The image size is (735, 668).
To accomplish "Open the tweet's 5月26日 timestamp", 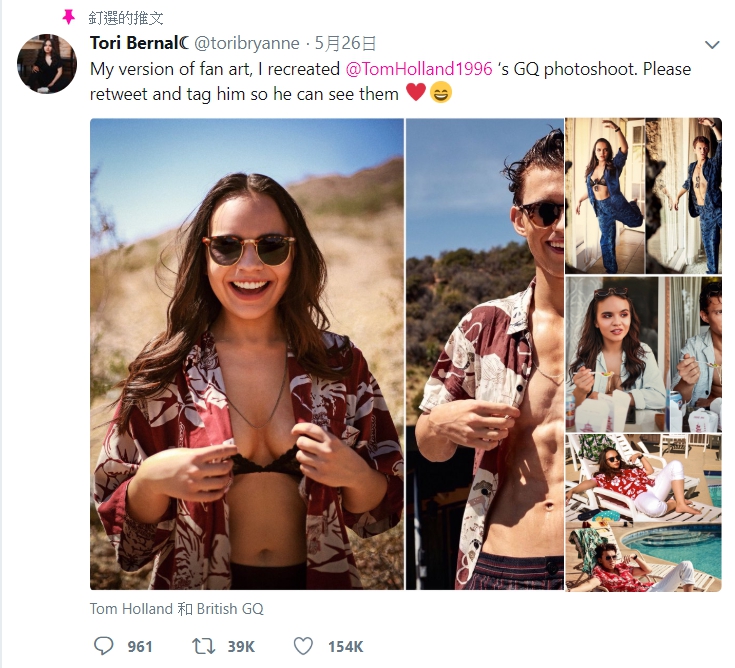I will tap(345, 43).
